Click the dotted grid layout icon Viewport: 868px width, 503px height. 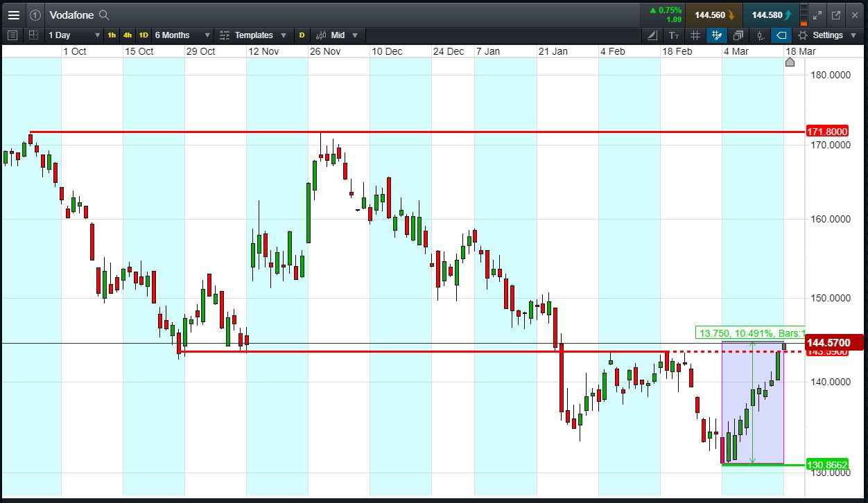pyautogui.click(x=33, y=35)
